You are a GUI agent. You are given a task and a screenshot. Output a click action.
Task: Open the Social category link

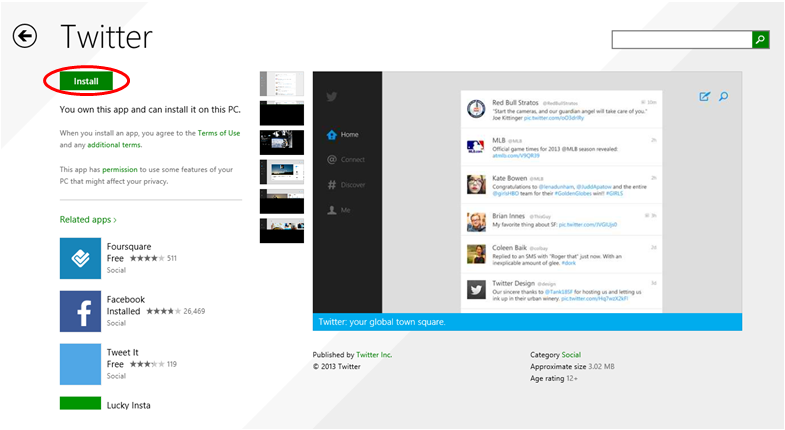[571, 355]
